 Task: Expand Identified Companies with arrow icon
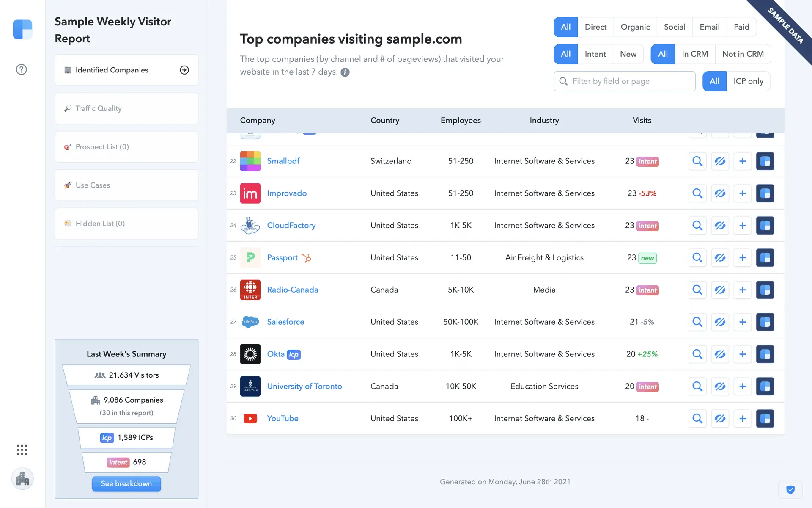click(184, 70)
